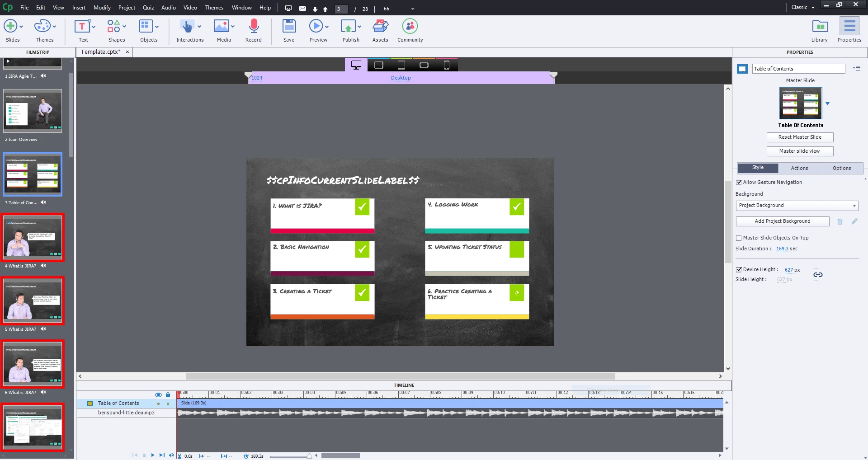Open the Modify menu
The width and height of the screenshot is (868, 460).
click(x=102, y=8)
